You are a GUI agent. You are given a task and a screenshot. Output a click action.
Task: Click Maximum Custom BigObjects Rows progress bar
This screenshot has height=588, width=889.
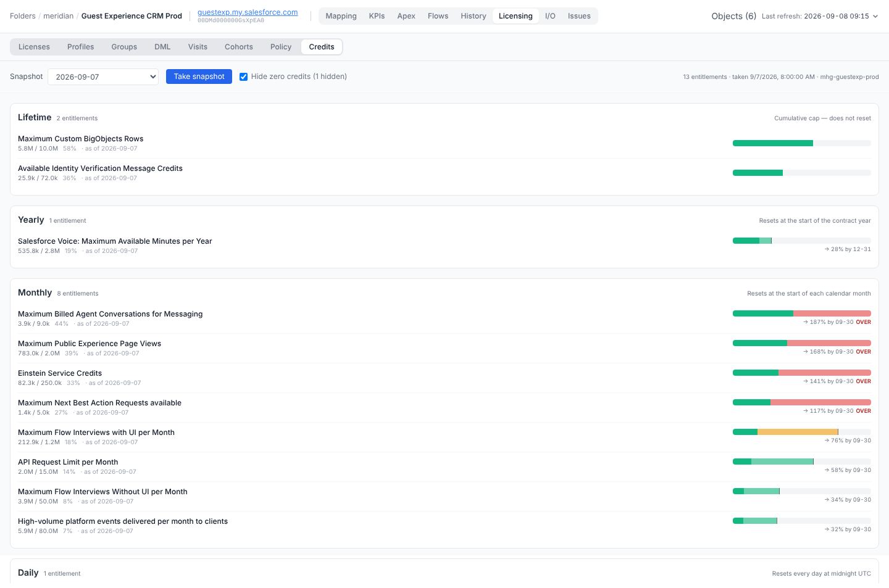tap(802, 143)
